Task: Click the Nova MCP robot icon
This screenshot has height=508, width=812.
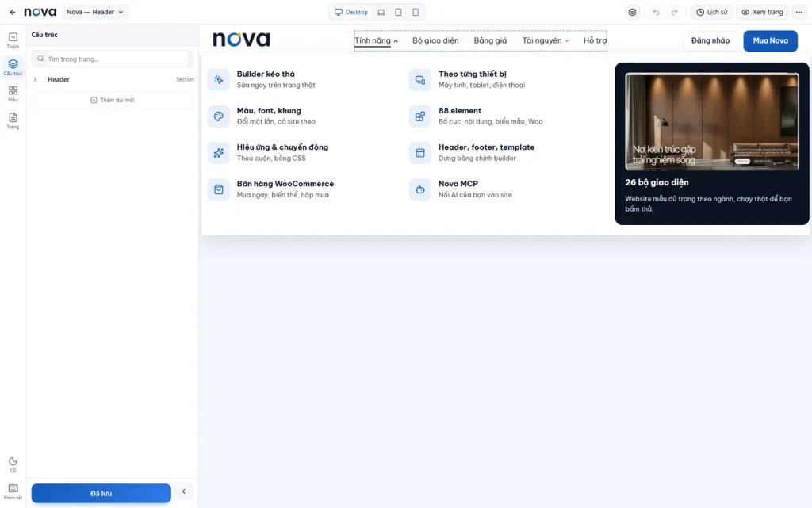Action: point(420,189)
